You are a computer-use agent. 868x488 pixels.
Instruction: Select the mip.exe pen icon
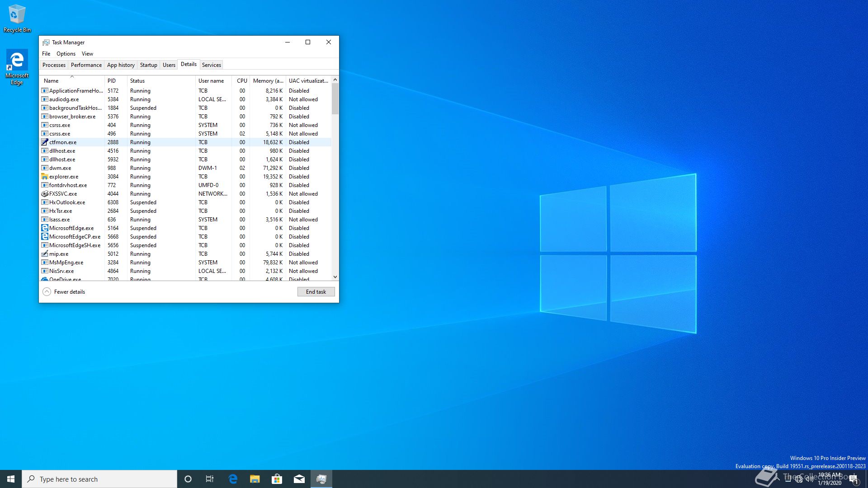45,253
